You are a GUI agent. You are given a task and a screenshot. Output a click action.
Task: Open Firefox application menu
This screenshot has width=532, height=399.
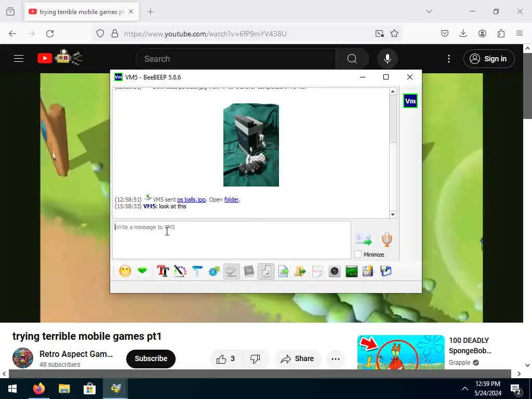tap(520, 33)
